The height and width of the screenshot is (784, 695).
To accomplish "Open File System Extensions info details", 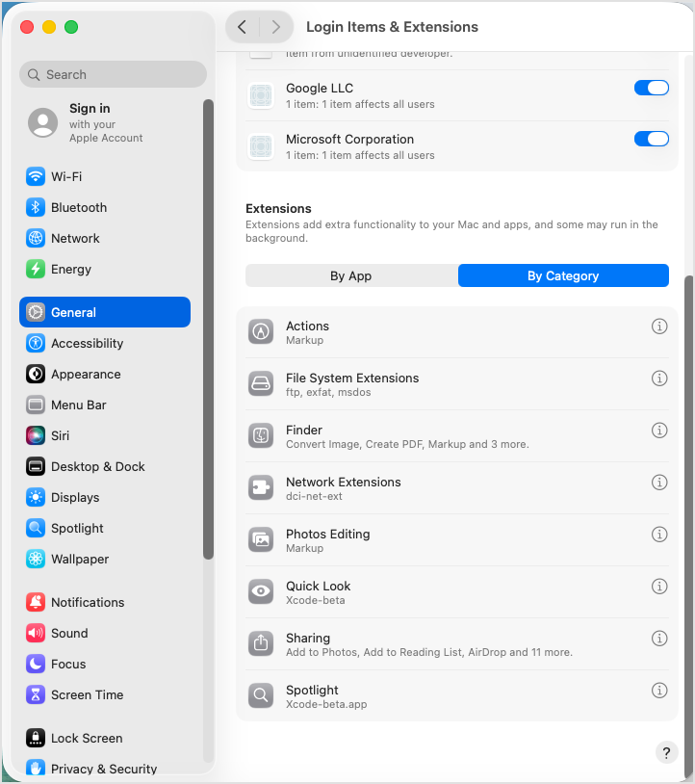I will click(659, 379).
